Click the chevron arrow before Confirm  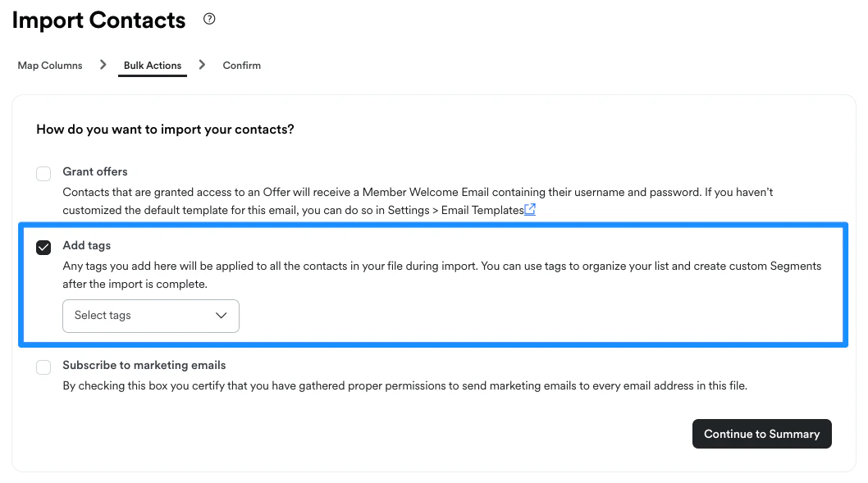[202, 65]
